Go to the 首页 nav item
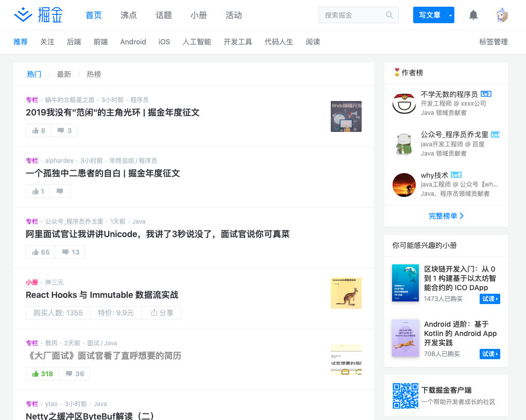526x420 pixels. coord(94,15)
